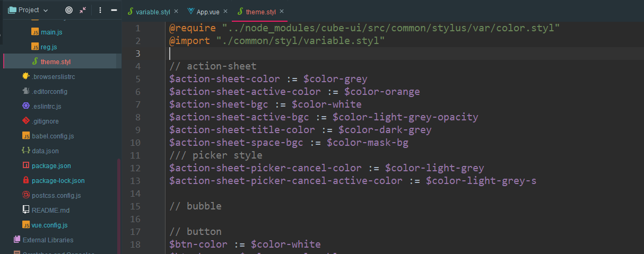Image resolution: width=644 pixels, height=254 pixels.
Task: Collapse all nodes in the Project tree
Action: click(83, 10)
